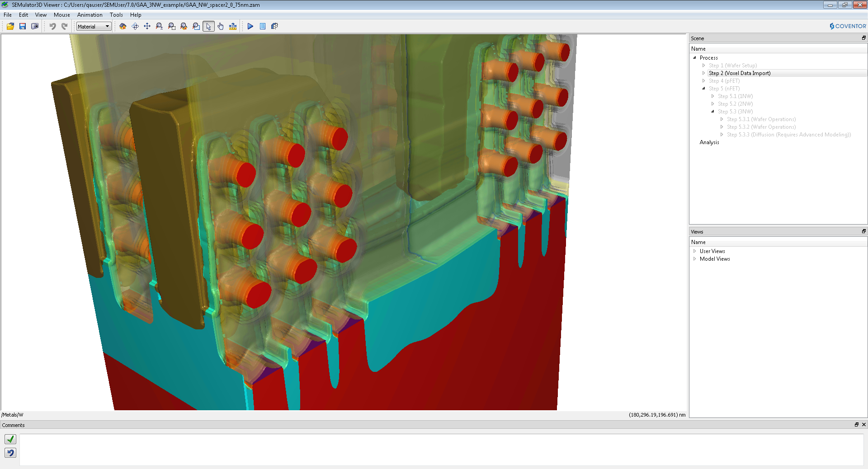Select the pan move tool
This screenshot has height=469, width=868.
(147, 26)
